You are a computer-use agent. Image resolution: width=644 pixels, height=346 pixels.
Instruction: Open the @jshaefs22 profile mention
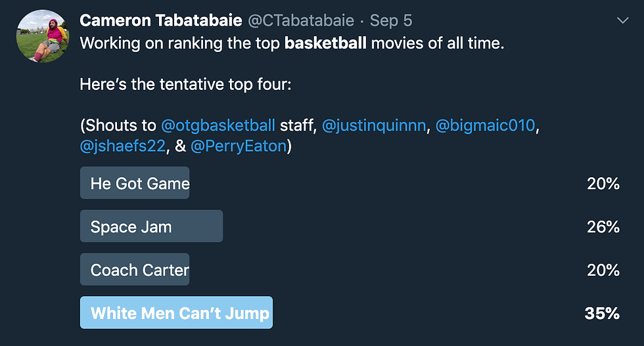pos(122,146)
